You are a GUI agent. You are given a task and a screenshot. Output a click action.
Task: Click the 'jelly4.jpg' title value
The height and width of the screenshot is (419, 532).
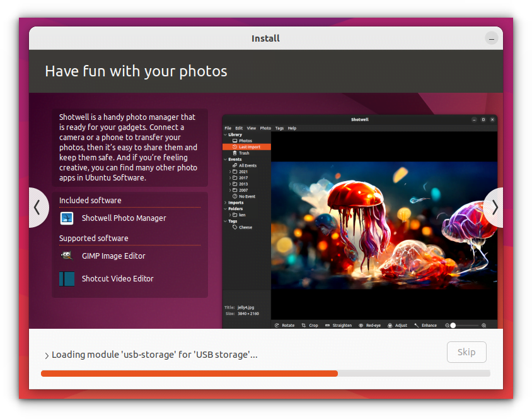(x=246, y=307)
